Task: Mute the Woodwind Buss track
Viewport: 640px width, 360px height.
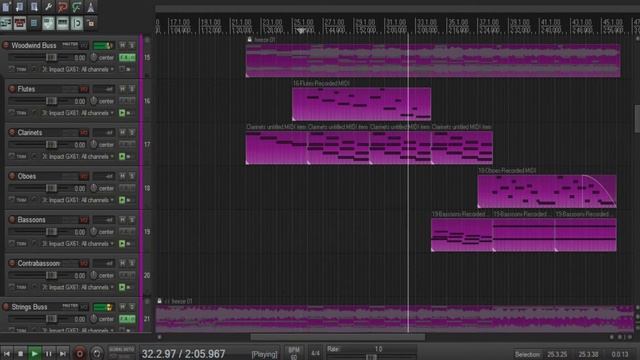Action: point(122,45)
